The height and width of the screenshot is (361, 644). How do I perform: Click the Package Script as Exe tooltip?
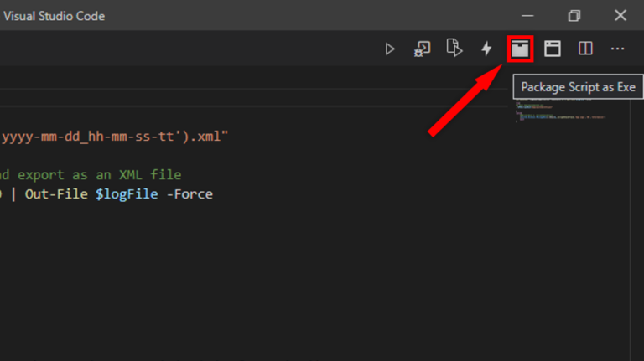pos(578,87)
